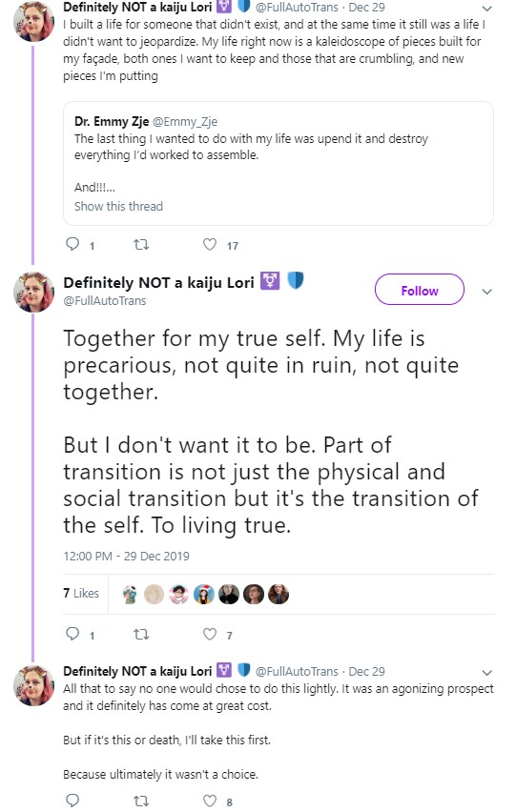516x812 pixels.
Task: Open the first liker's avatar in Likes row
Action: 130,595
